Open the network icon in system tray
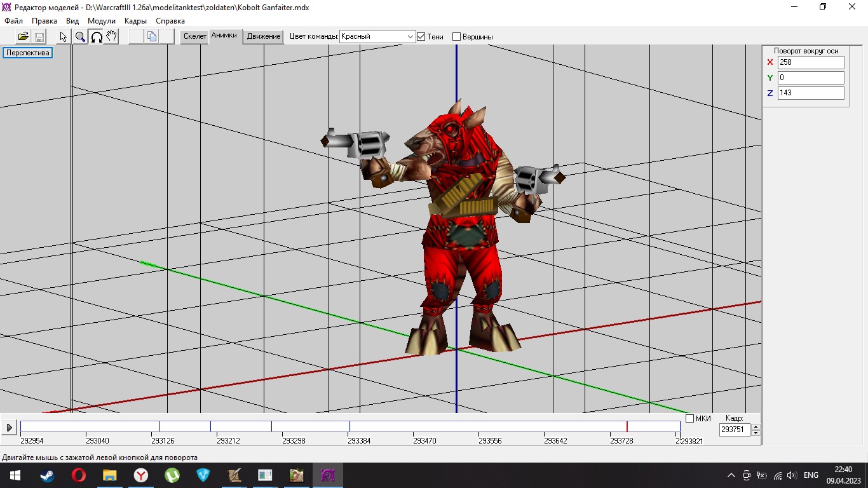 pyautogui.click(x=777, y=475)
